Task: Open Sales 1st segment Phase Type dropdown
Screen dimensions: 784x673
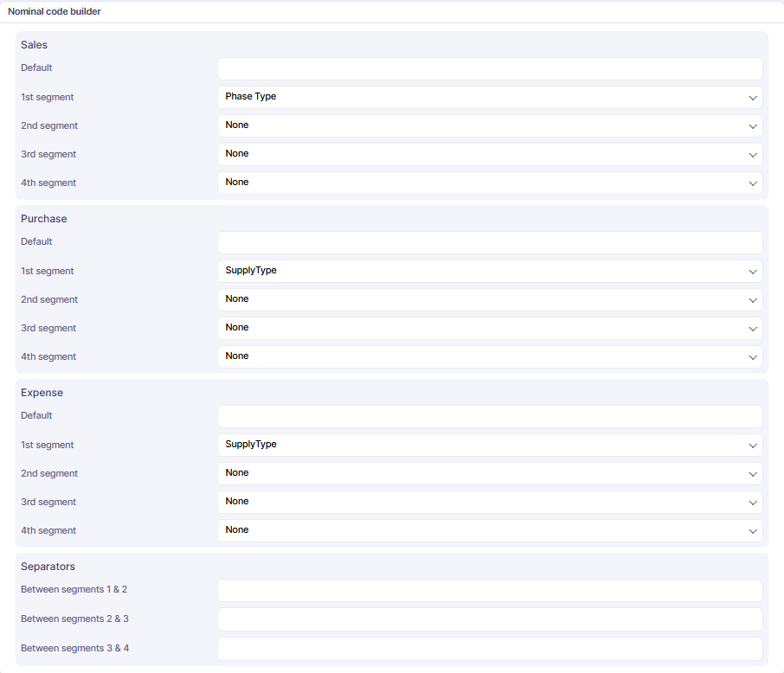Action: click(489, 97)
